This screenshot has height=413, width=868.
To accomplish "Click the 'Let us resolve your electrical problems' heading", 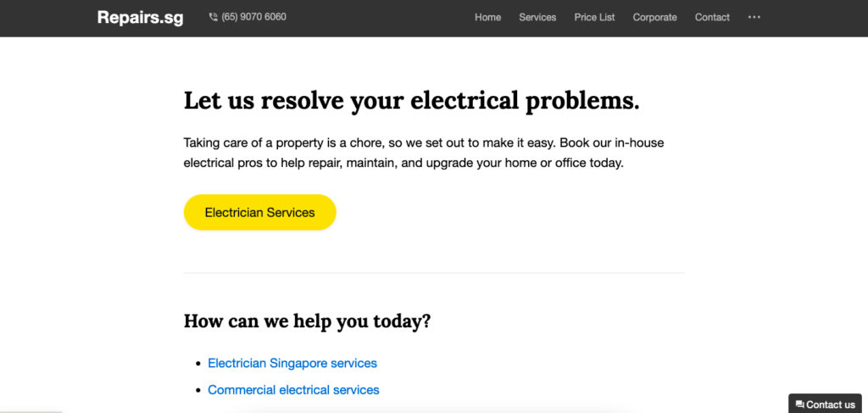I will point(411,101).
